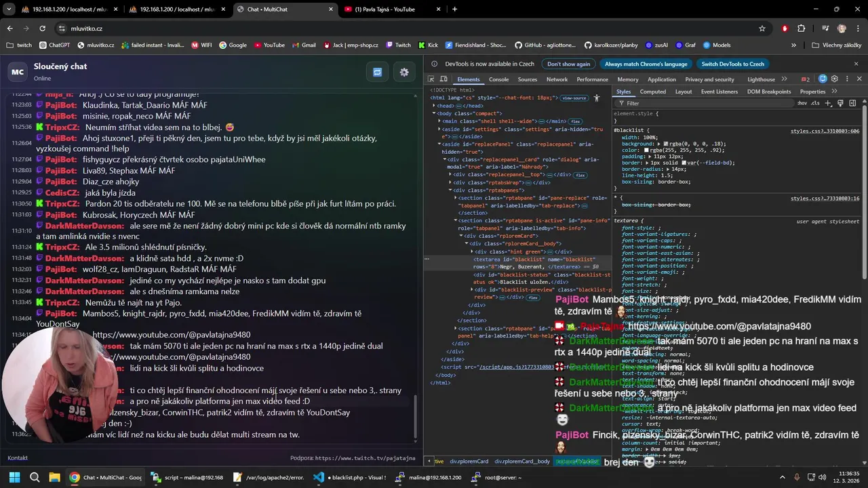This screenshot has height=488, width=868.
Task: Activate DevTools inspect element picker
Action: point(431,79)
